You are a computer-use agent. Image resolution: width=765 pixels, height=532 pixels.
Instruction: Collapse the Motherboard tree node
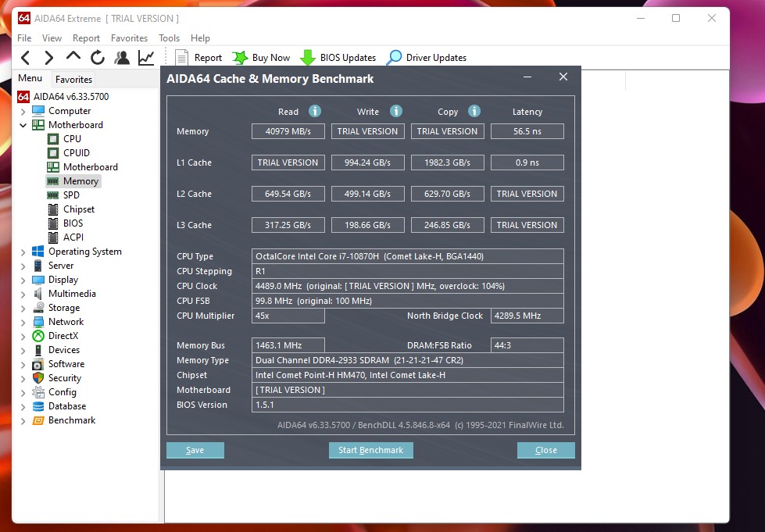point(23,125)
